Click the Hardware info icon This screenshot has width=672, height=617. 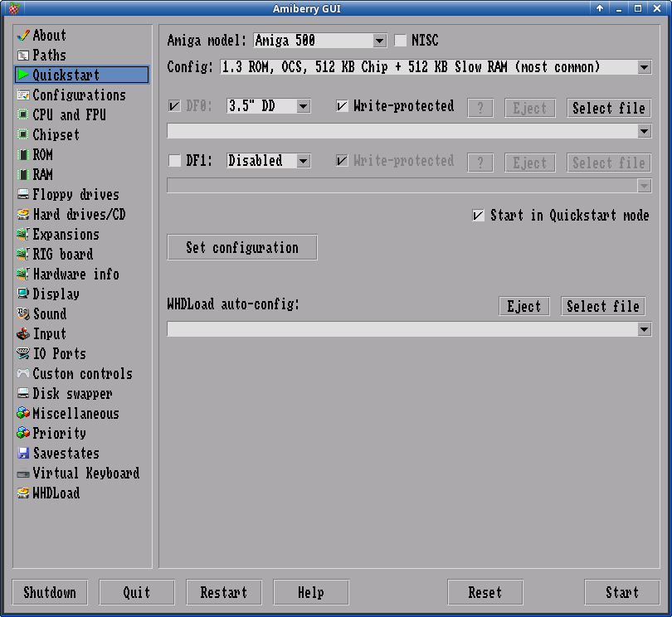pos(23,274)
